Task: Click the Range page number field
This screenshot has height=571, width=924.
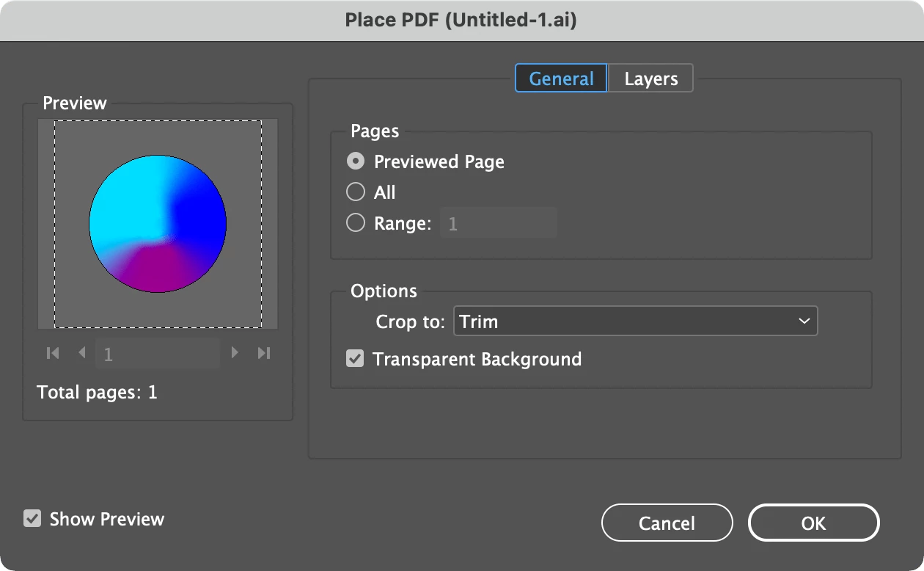Action: coord(498,223)
